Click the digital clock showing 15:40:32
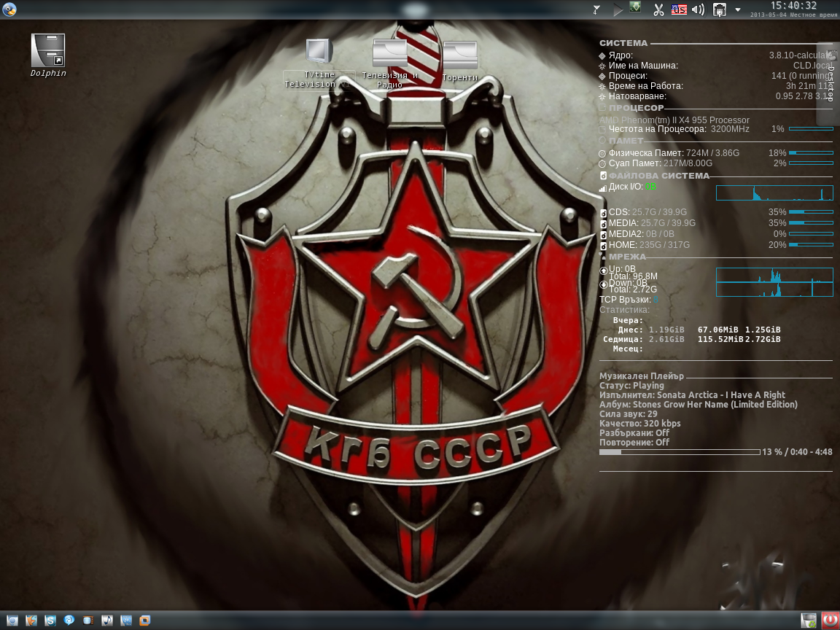The image size is (840, 630). tap(793, 5)
